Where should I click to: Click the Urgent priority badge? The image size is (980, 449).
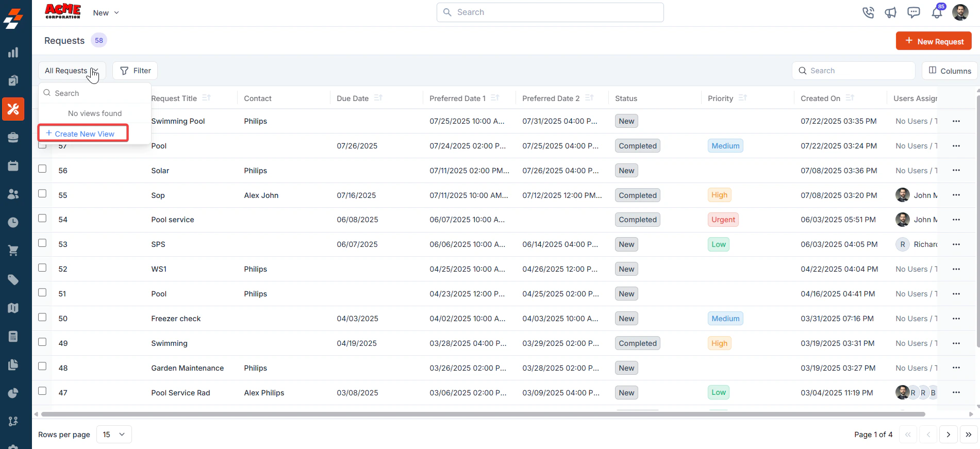pos(723,220)
